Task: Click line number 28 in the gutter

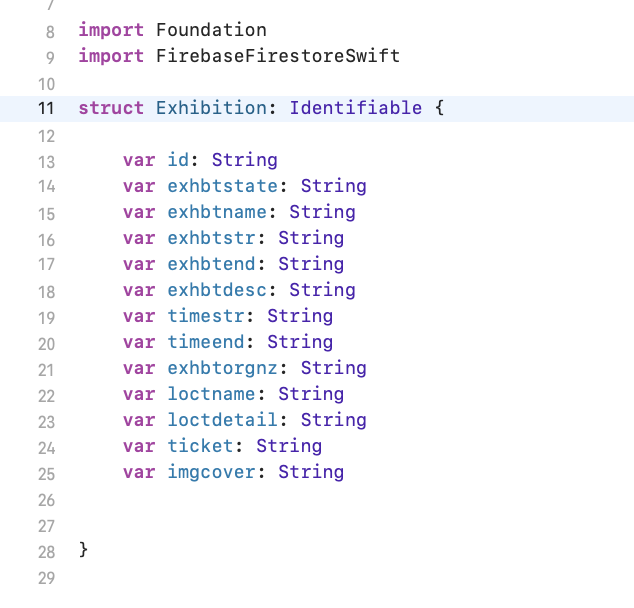Action: 45,552
